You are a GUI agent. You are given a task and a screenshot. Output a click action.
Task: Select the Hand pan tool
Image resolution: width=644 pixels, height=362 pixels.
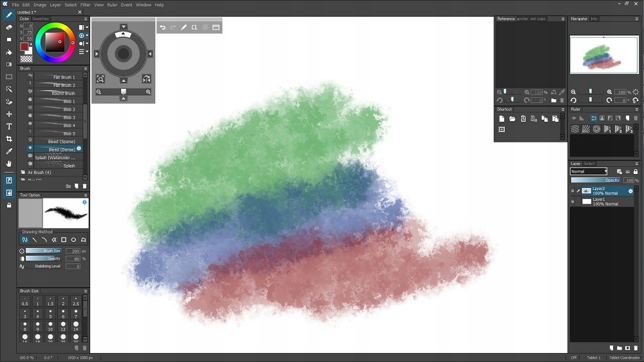[8, 164]
